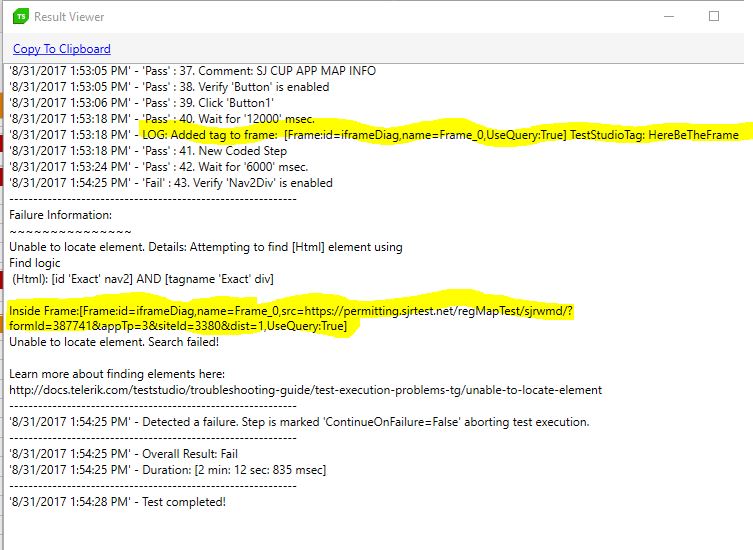753x550 pixels.
Task: Click the step 40 Wait for '12000' msec line
Action: click(161, 119)
